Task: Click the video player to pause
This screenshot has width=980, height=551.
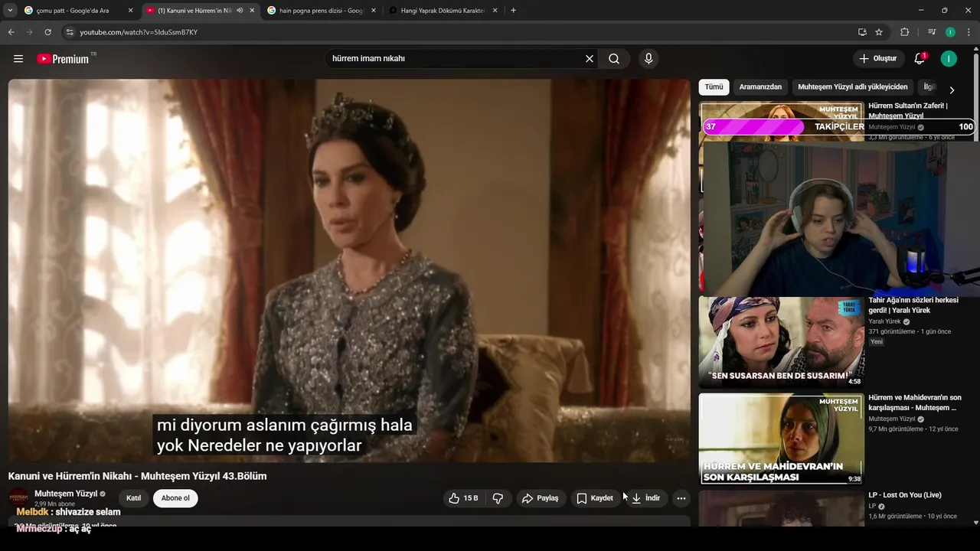Action: point(349,270)
